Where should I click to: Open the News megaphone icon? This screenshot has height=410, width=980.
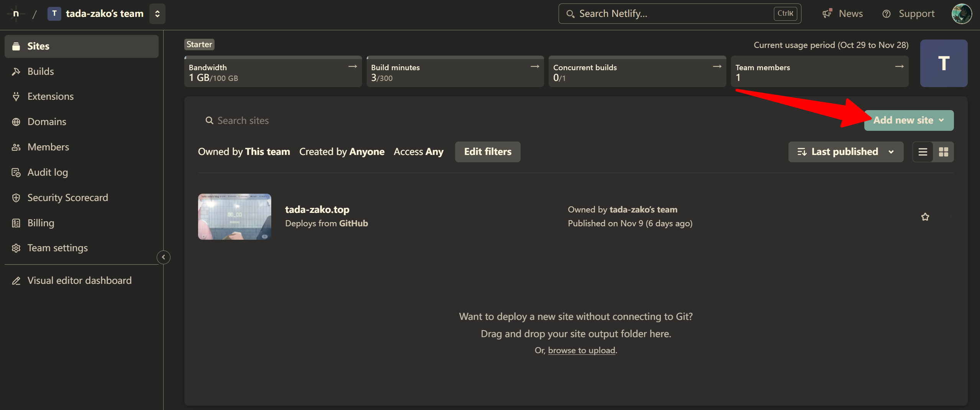tap(827, 13)
